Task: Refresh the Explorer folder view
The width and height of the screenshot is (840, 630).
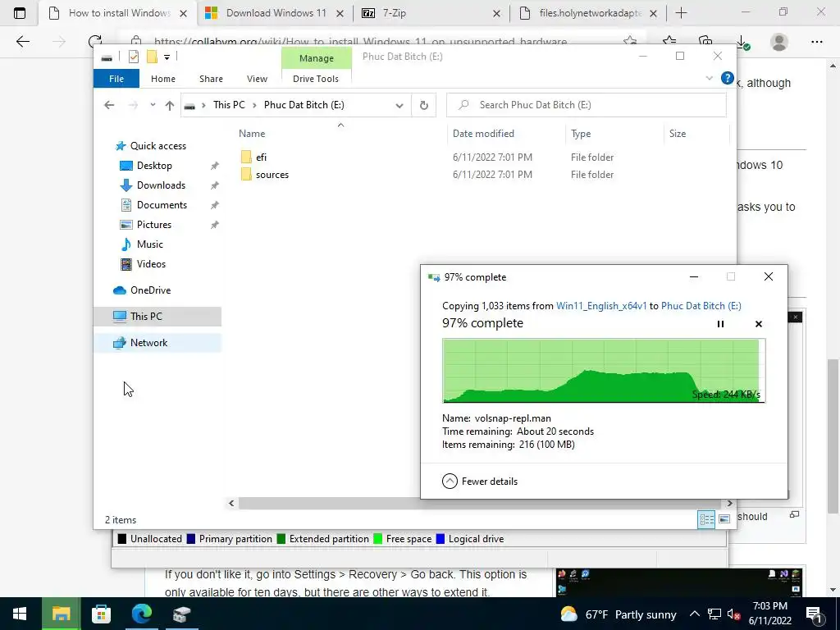Action: 424,106
